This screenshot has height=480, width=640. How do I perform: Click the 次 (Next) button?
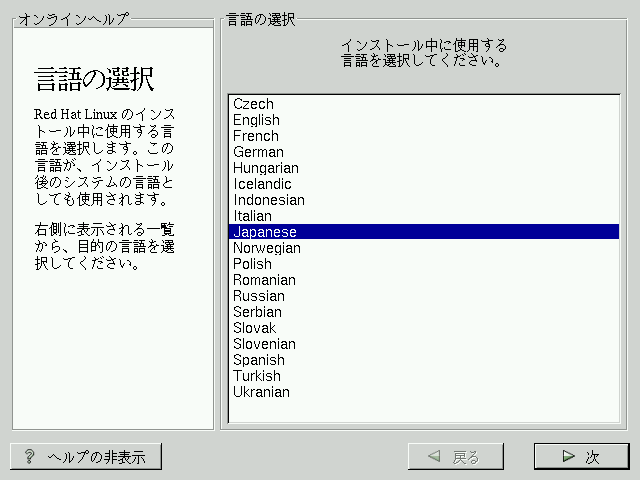click(x=581, y=457)
